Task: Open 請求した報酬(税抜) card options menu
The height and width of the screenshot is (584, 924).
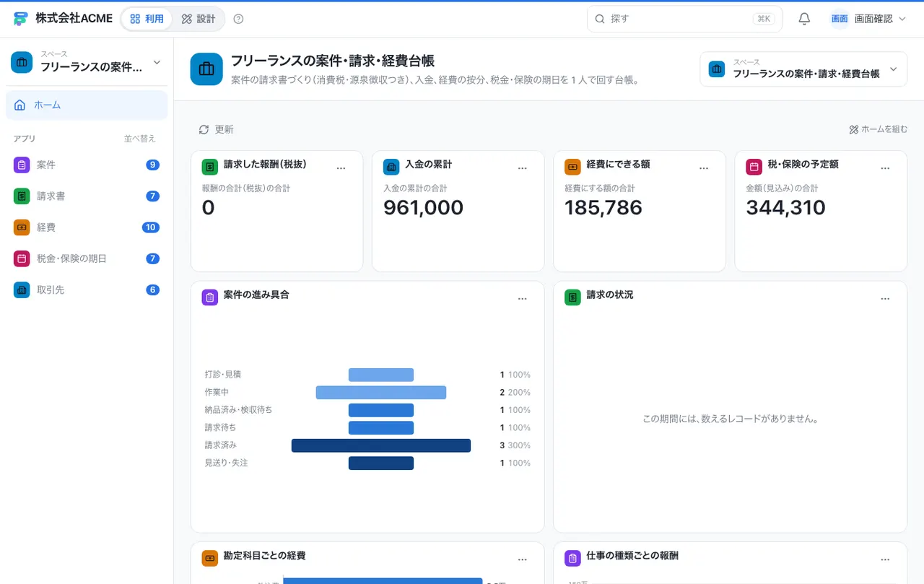Action: coord(341,168)
